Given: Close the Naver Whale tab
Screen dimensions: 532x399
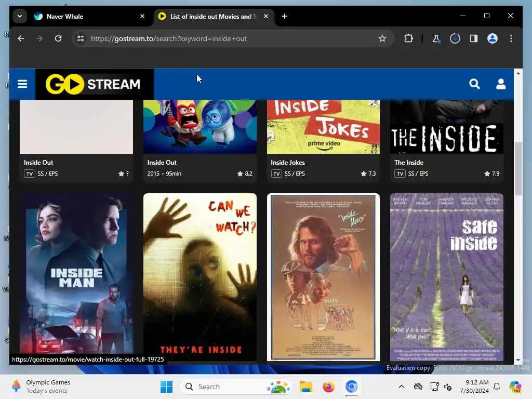Looking at the screenshot, I should 142,16.
